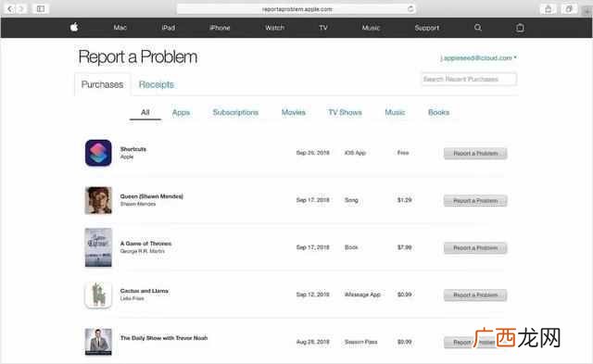The image size is (593, 364).
Task: Go forward with Safari forward arrow
Action: [21, 8]
